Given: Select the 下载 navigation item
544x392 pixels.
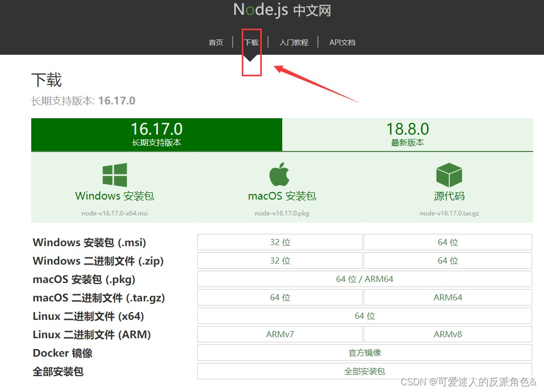Looking at the screenshot, I should coord(250,42).
